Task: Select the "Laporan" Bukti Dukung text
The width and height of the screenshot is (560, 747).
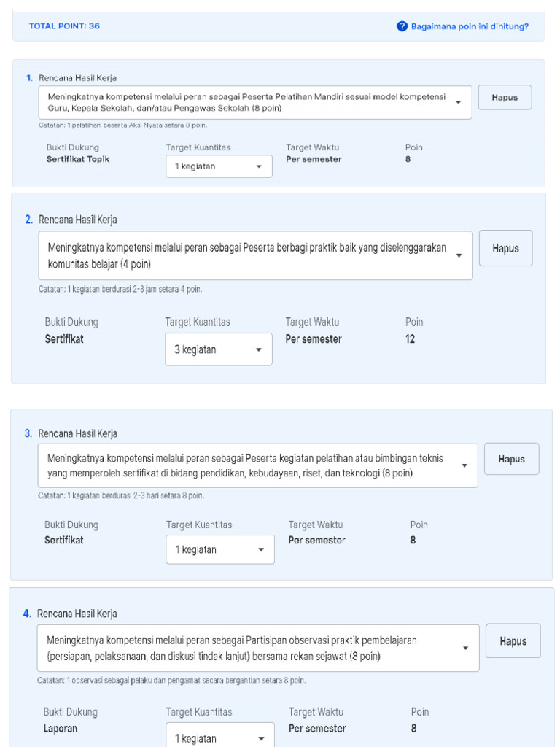Action: 61,728
